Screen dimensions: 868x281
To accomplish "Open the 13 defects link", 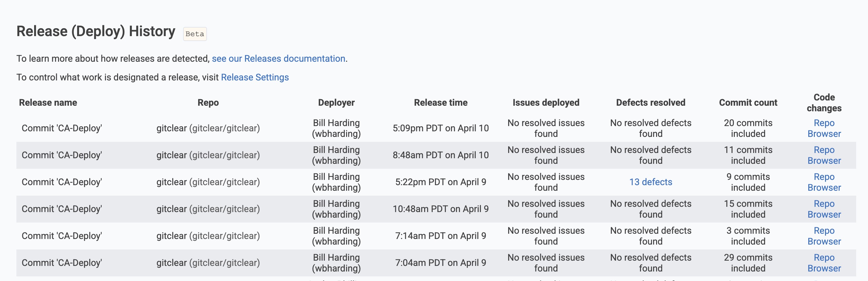I will [651, 182].
